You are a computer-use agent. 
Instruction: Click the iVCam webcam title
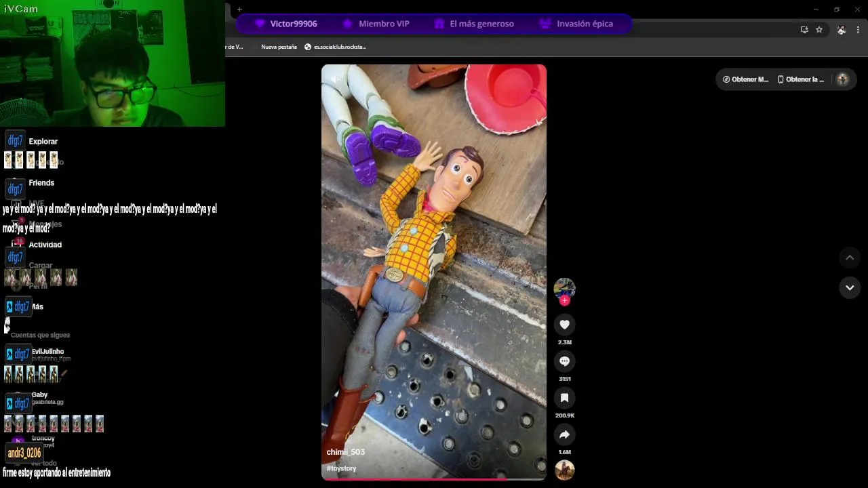(21, 9)
